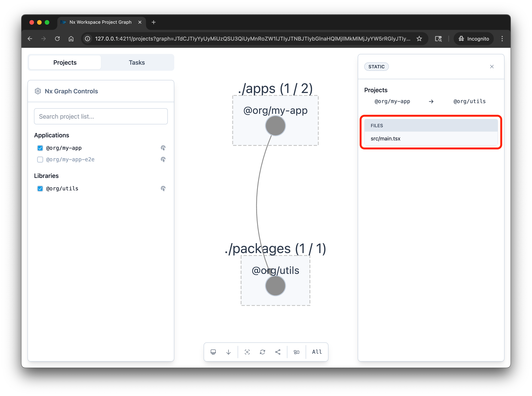Open graph sharing options

278,352
